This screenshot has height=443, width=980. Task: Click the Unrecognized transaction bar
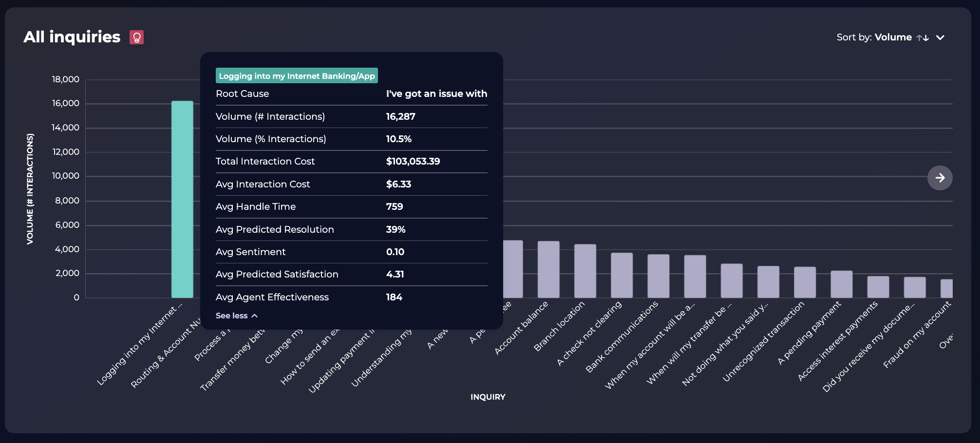click(x=805, y=281)
